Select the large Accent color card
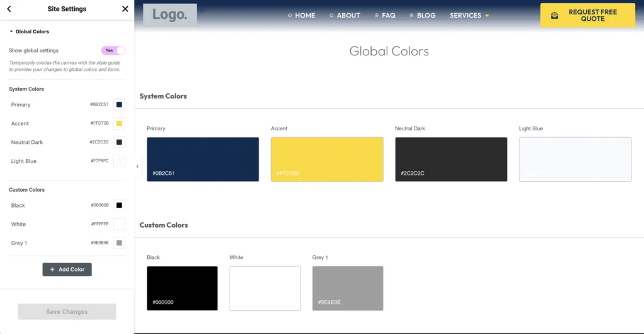The width and height of the screenshot is (644, 334). (x=326, y=159)
